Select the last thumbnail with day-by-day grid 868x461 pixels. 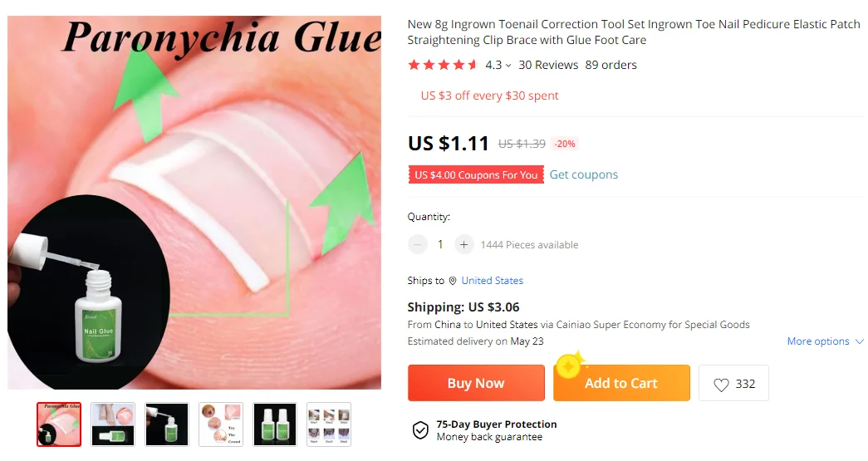(329, 424)
